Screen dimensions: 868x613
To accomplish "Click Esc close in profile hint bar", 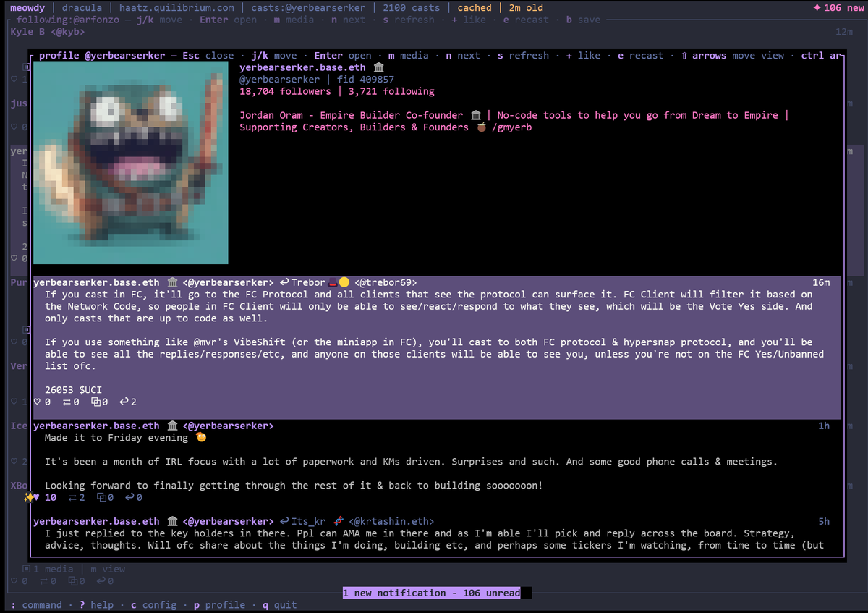I will (x=208, y=56).
